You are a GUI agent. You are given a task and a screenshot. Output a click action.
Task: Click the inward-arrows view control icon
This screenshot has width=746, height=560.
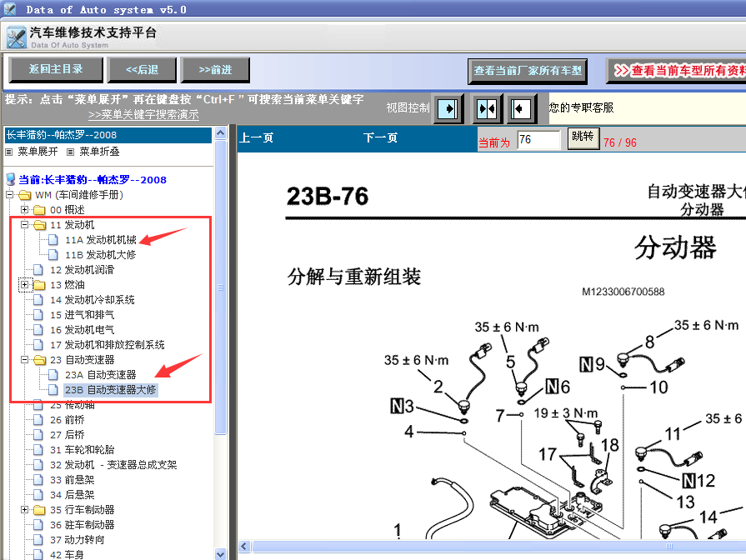487,108
